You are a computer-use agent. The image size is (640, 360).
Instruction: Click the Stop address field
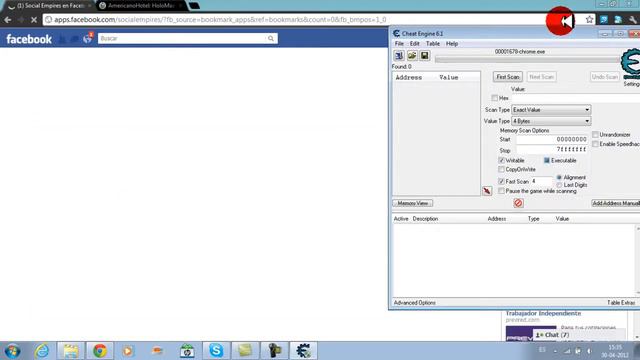(x=552, y=150)
